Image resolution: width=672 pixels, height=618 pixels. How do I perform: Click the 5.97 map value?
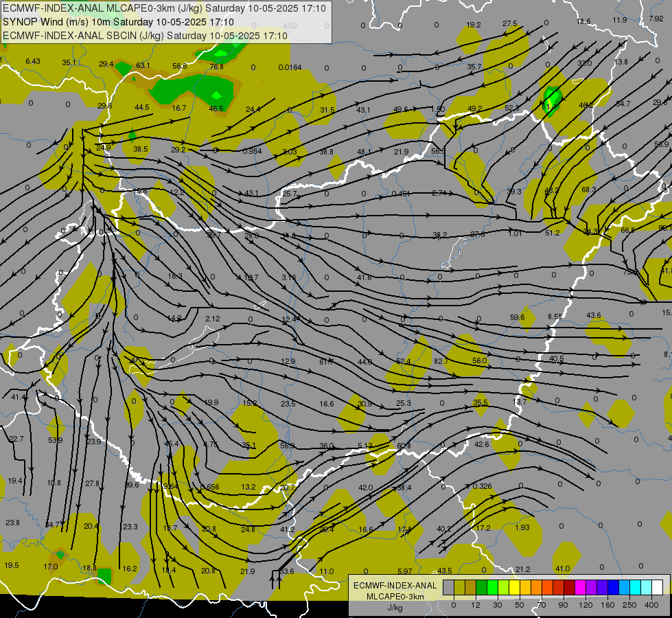(x=404, y=571)
